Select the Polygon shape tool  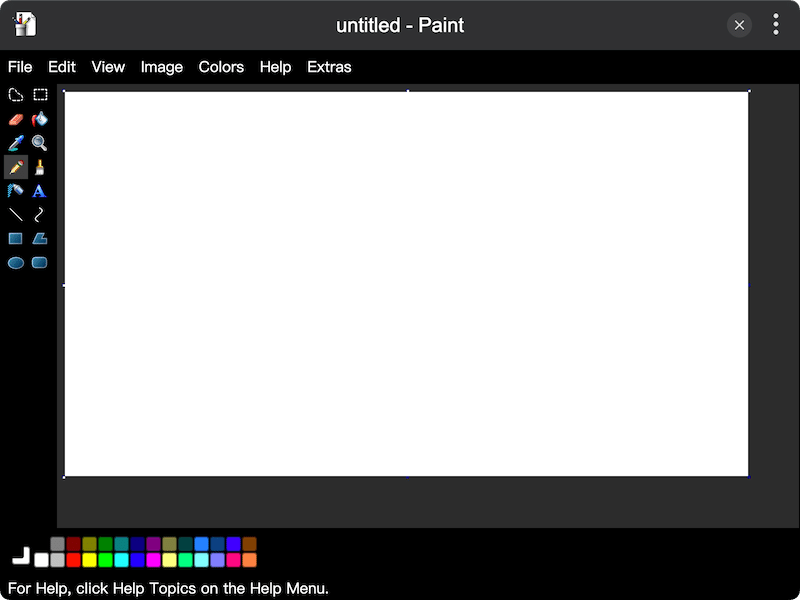pos(40,239)
